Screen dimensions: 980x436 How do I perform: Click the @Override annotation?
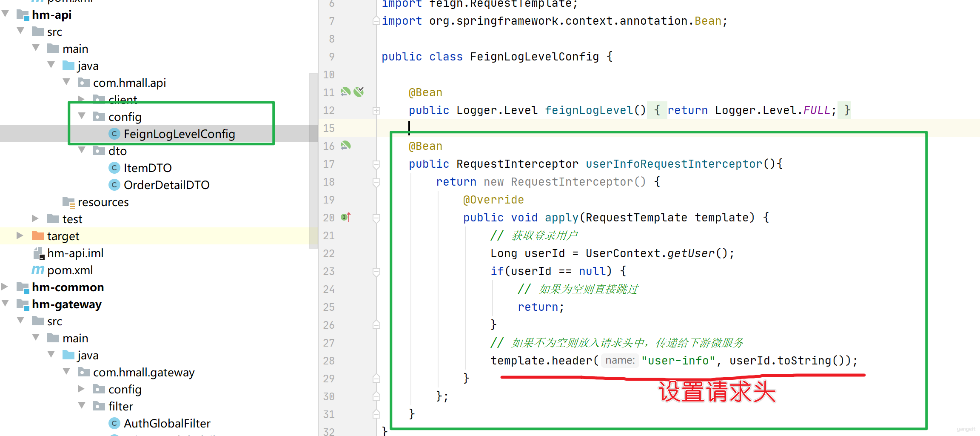tap(493, 200)
